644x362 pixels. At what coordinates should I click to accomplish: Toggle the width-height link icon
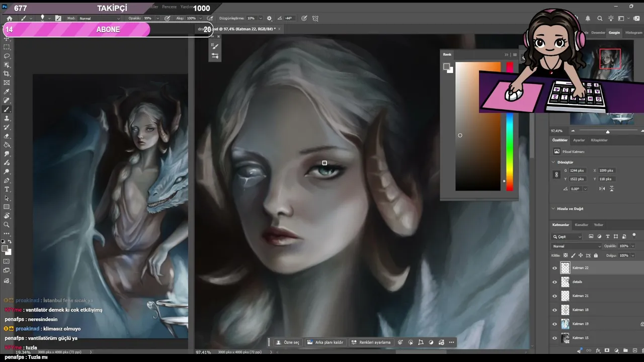tap(556, 174)
